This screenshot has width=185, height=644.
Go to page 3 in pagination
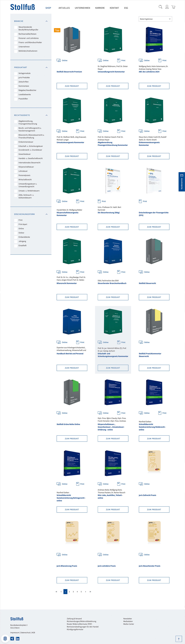pos(73,592)
